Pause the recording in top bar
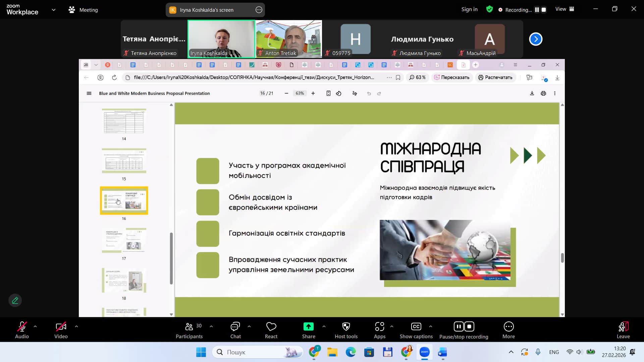 coord(537,10)
